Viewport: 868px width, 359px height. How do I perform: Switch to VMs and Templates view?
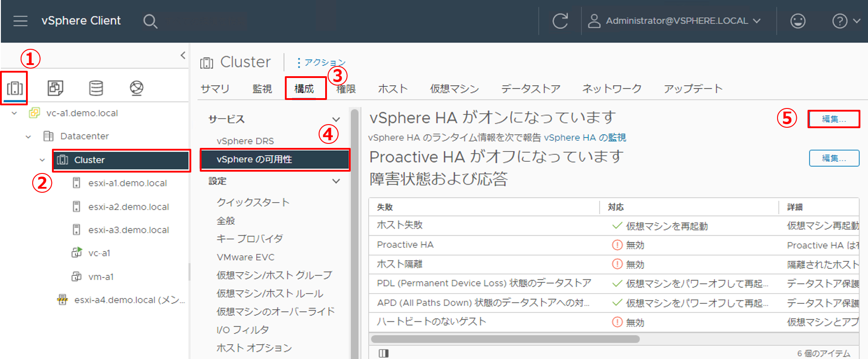click(x=55, y=88)
